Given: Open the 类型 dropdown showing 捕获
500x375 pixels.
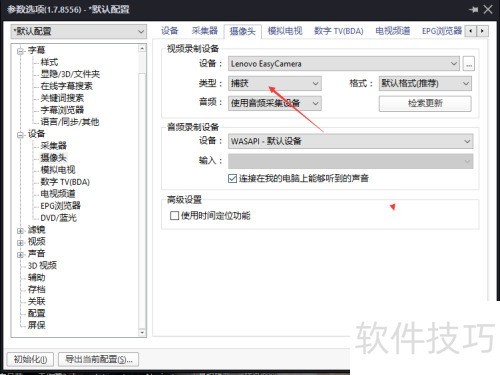Looking at the screenshot, I should [275, 83].
